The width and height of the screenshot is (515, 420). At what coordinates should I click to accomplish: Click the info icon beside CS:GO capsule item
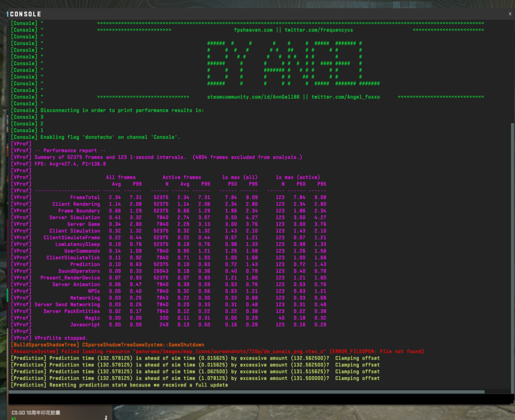point(106,417)
